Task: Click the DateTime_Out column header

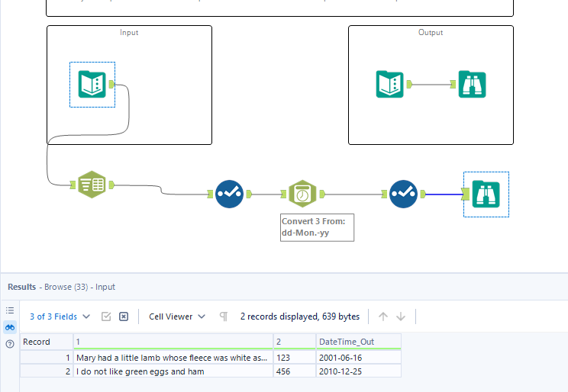Action: pyautogui.click(x=359, y=342)
